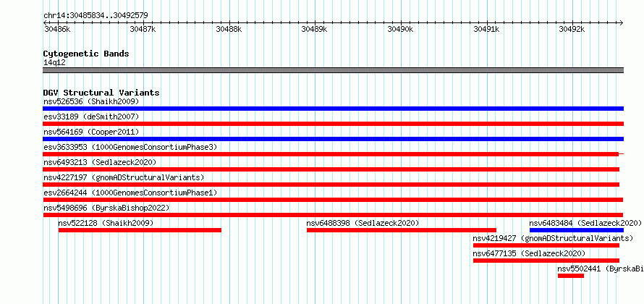Image resolution: width=644 pixels, height=304 pixels.
Task: Click the small nsv5502441 red bar
Action: point(571,276)
